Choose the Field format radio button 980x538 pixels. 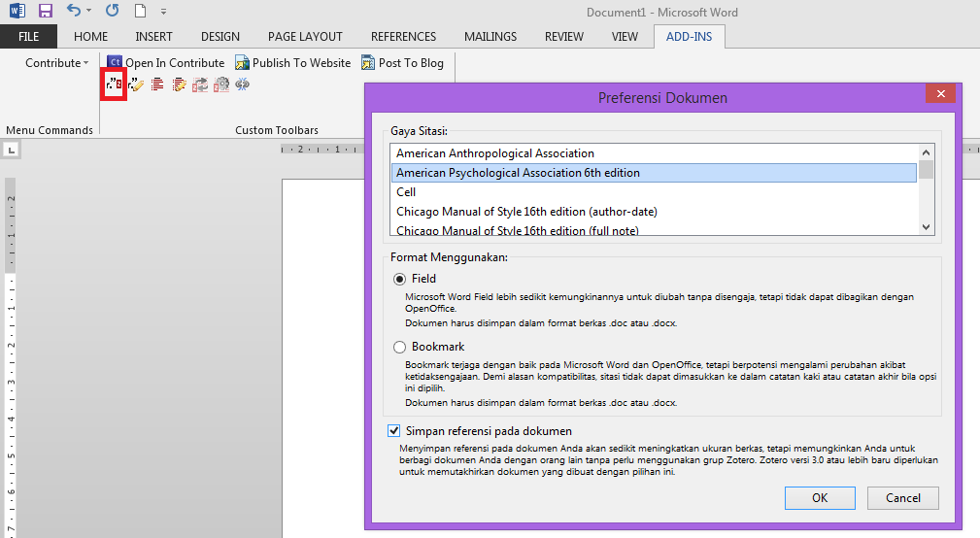coord(399,279)
